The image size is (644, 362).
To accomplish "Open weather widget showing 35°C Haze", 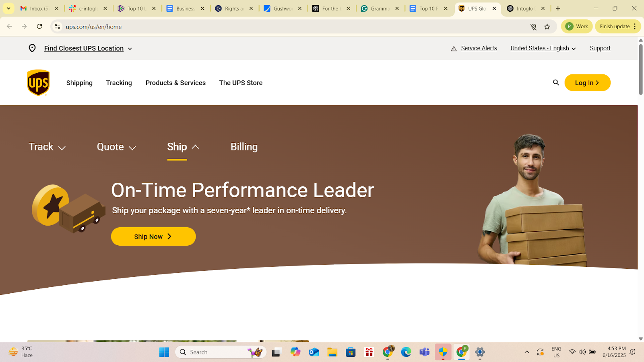I will coord(21,352).
